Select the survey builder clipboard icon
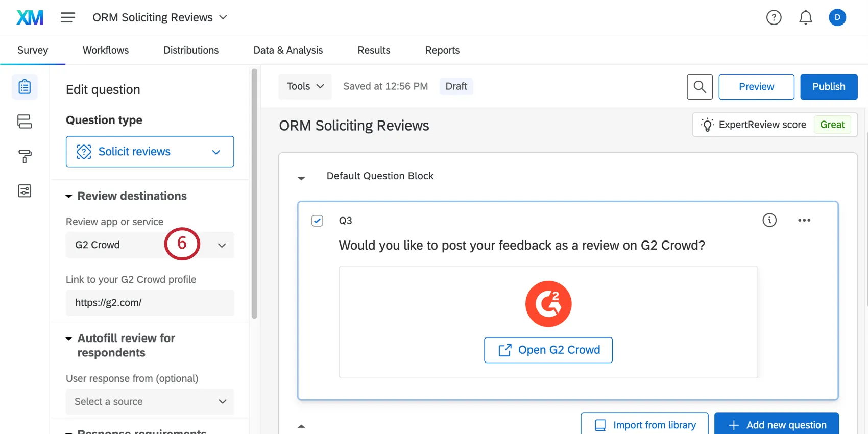The width and height of the screenshot is (868, 434). coord(25,87)
